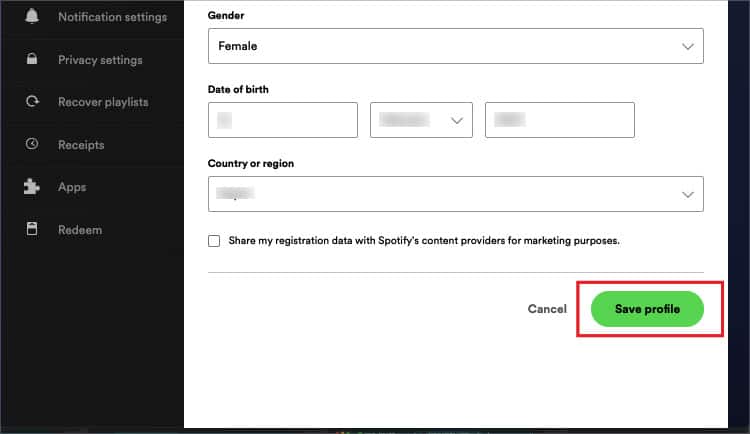This screenshot has width=750, height=434.
Task: Click the Recover playlists refresh icon
Action: [x=32, y=101]
